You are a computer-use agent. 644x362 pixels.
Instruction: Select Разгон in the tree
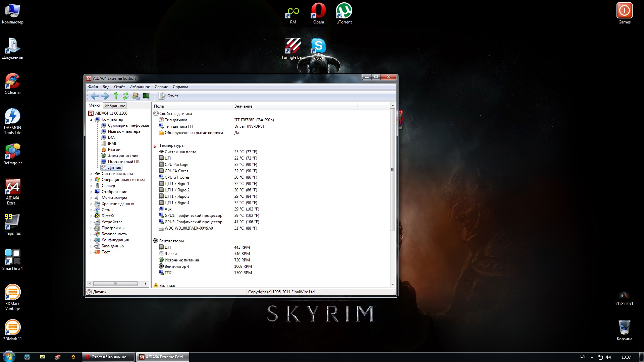pyautogui.click(x=114, y=149)
